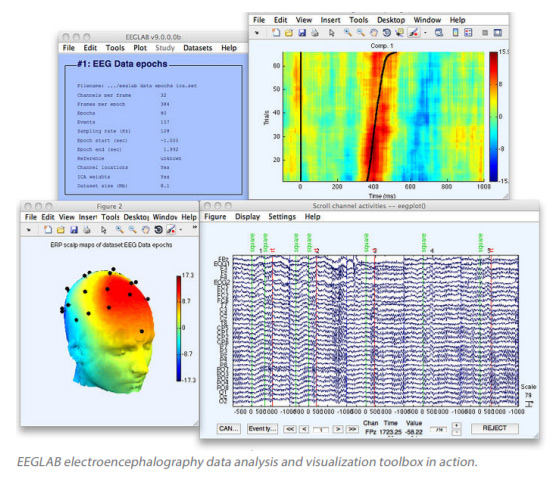Open Edit menu in EEGLAB window
Screen dimensions: 554x478
tap(90, 48)
